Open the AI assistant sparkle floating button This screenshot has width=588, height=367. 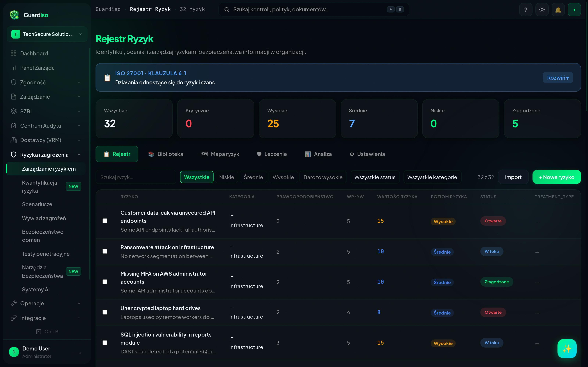pyautogui.click(x=567, y=348)
